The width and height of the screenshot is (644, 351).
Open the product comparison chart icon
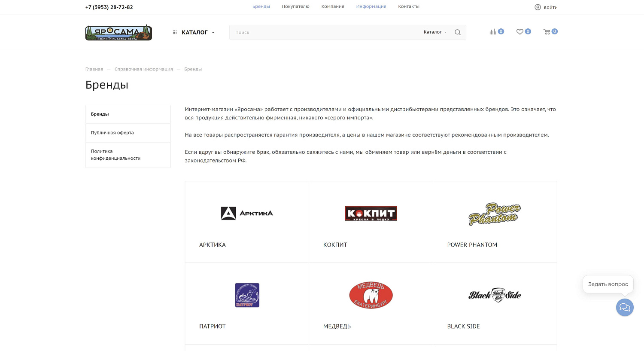493,32
